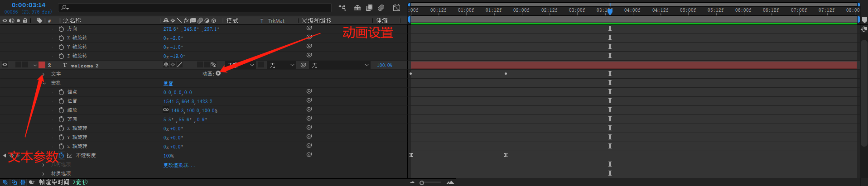Open the parent 无 dropdown on welcome 2
The image size is (868, 186).
click(340, 65)
